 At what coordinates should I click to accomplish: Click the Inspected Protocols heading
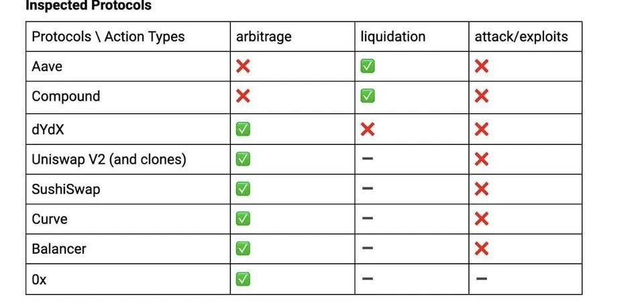(x=89, y=5)
